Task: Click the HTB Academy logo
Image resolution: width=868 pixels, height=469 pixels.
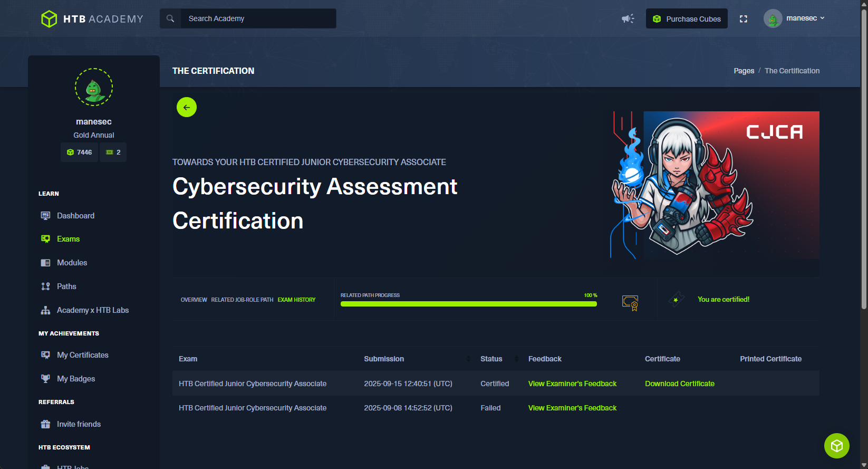Action: point(92,19)
